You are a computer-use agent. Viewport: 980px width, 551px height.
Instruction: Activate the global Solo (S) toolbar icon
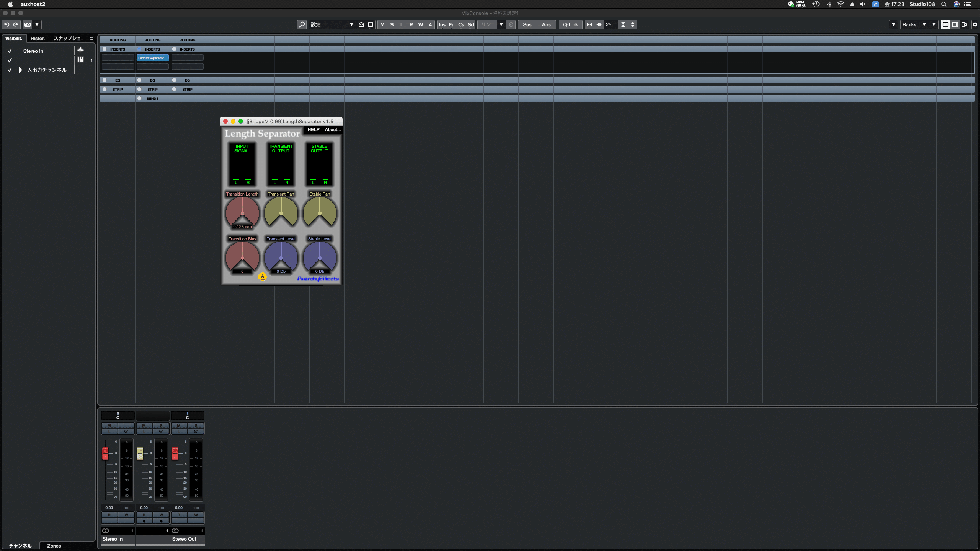coord(392,24)
